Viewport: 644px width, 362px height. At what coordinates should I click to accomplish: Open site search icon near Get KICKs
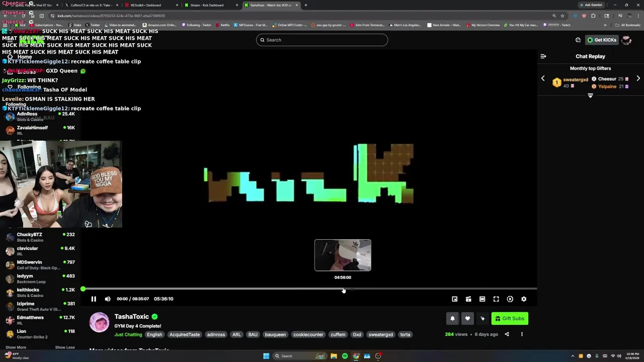pos(578,40)
